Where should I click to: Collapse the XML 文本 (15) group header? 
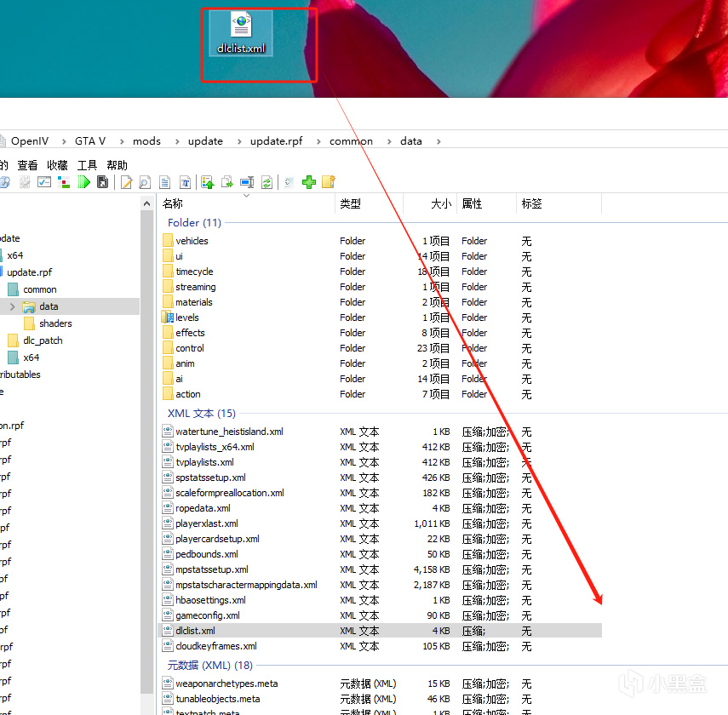pyautogui.click(x=202, y=413)
